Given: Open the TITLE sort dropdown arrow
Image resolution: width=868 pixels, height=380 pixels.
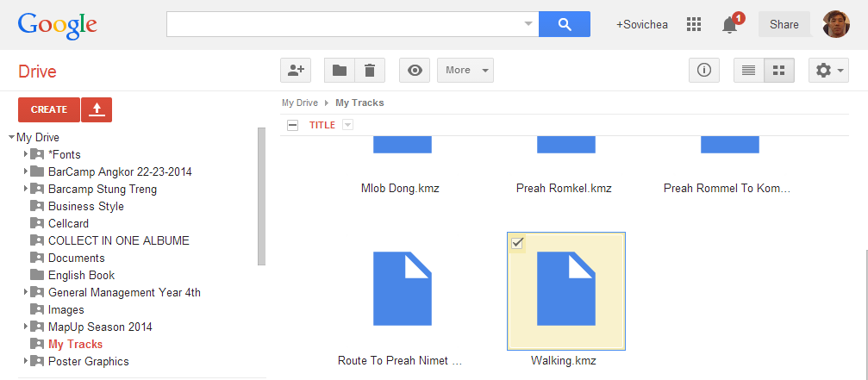Looking at the screenshot, I should pyautogui.click(x=347, y=126).
